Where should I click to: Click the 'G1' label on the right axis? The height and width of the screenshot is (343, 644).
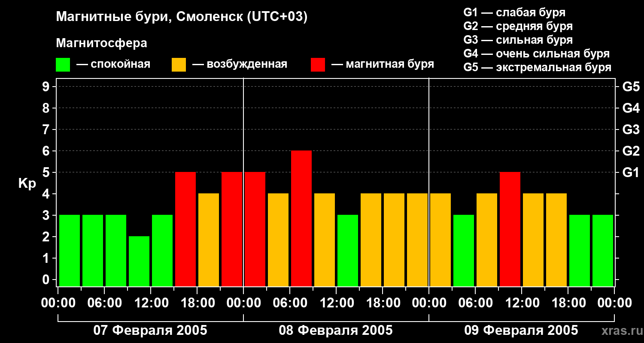click(631, 173)
